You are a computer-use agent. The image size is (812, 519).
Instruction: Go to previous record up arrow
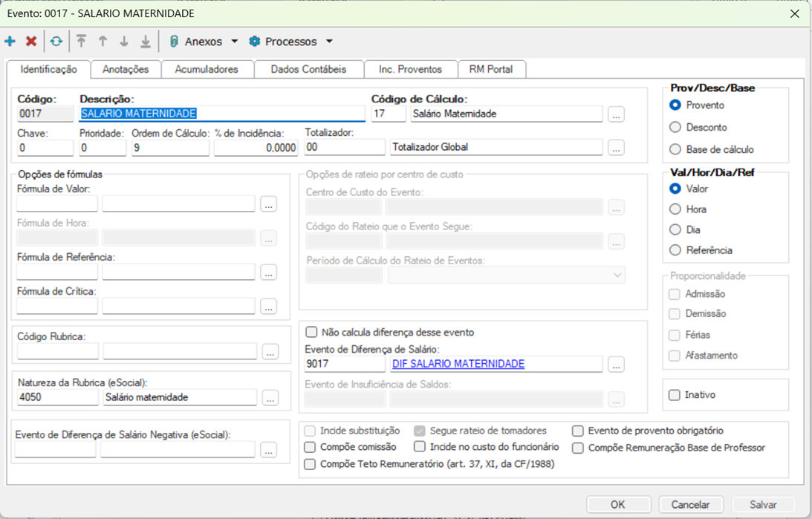(103, 42)
